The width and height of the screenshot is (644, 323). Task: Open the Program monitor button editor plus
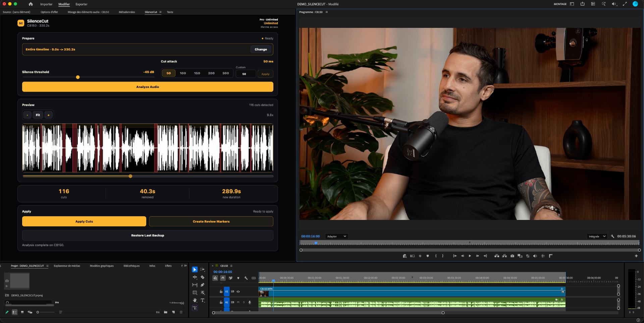pos(636,256)
